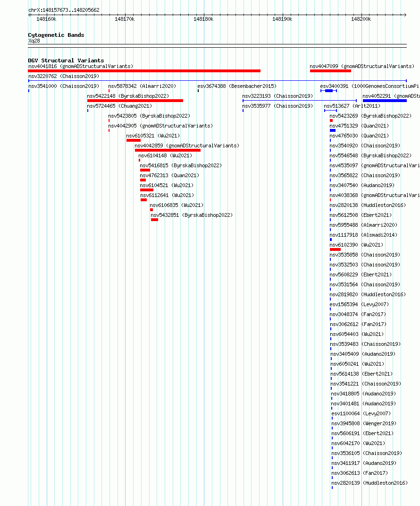The width and height of the screenshot is (420, 506).
Task: Click nsv3541000 (Chaisson2019) label
Action: pos(64,86)
